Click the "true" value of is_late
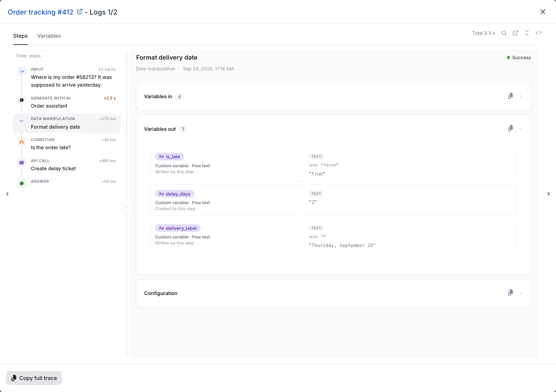The width and height of the screenshot is (556, 392). click(317, 174)
